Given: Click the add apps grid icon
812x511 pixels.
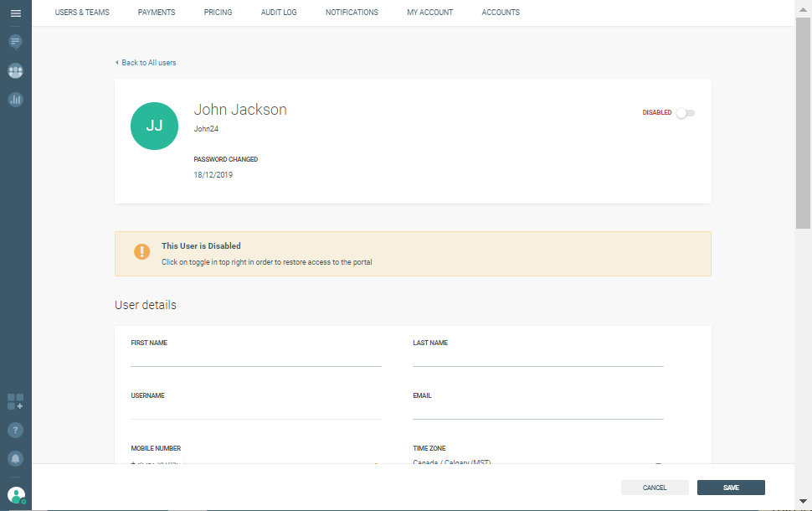Looking at the screenshot, I should click(x=15, y=401).
